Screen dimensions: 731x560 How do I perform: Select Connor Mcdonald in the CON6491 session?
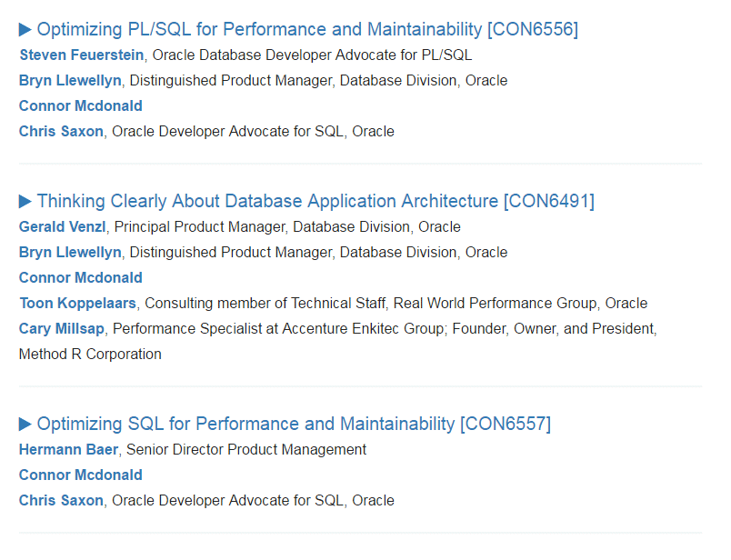(81, 278)
